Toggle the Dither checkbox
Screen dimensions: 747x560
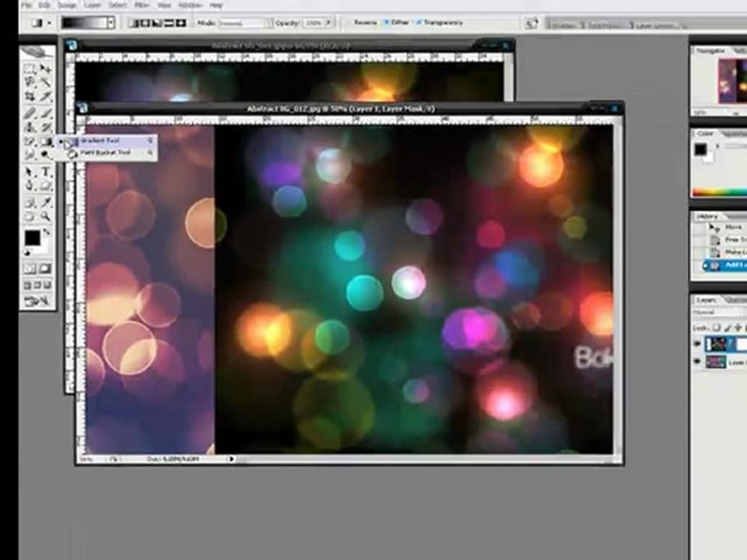point(387,23)
